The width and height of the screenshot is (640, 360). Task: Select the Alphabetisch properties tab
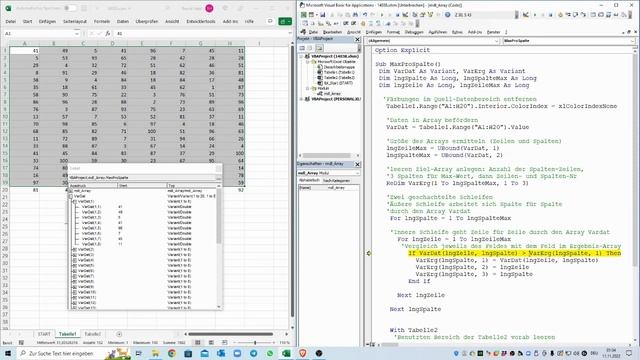[x=309, y=180]
